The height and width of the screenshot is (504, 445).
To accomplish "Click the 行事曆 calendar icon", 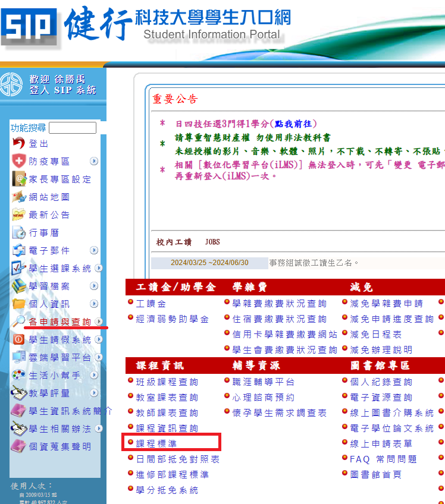I will pos(18,232).
